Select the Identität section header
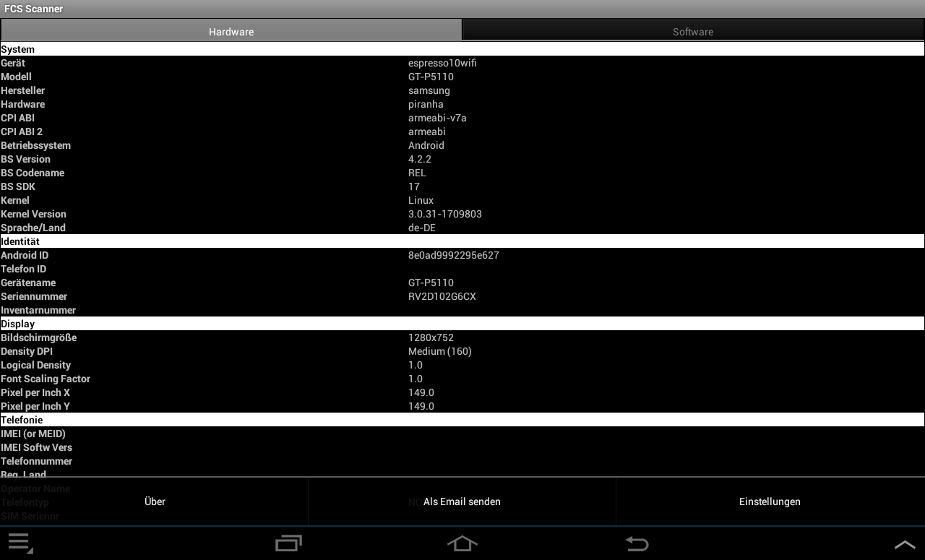The image size is (925, 560). [462, 241]
